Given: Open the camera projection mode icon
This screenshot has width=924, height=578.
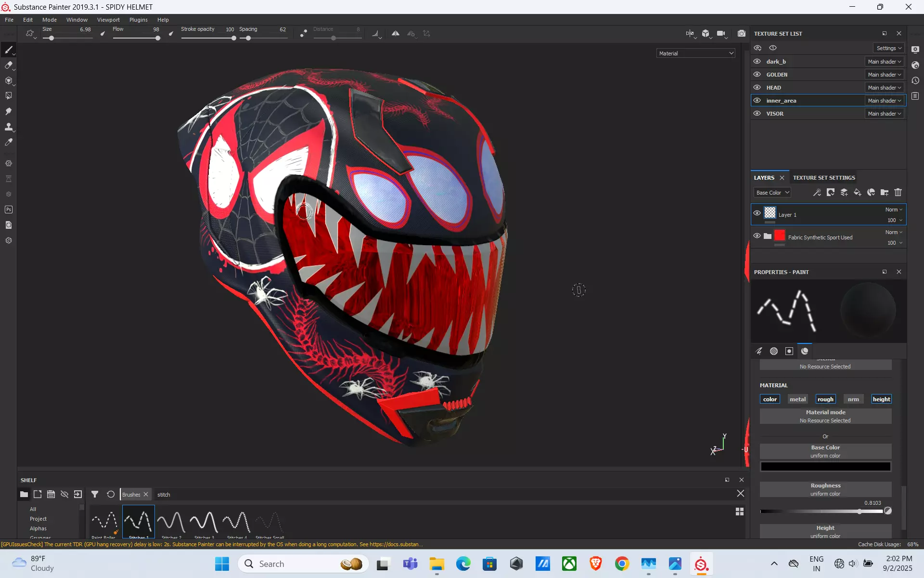Looking at the screenshot, I should click(x=721, y=34).
